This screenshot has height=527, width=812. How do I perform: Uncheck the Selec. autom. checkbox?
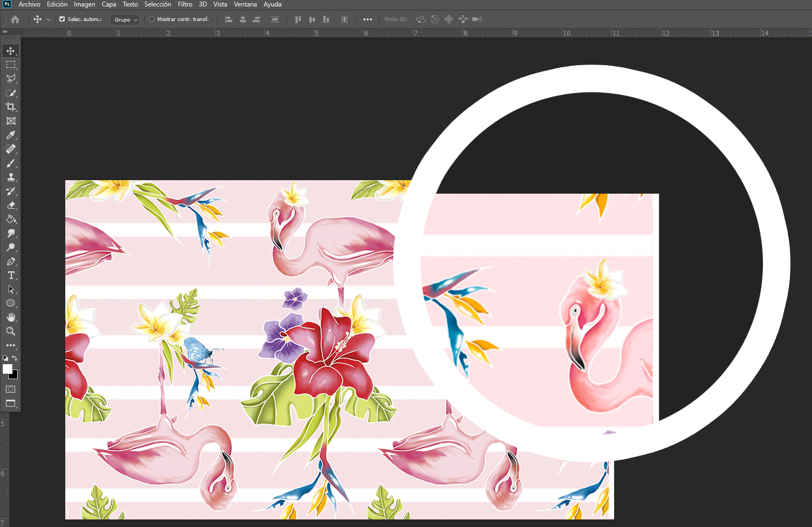point(62,19)
